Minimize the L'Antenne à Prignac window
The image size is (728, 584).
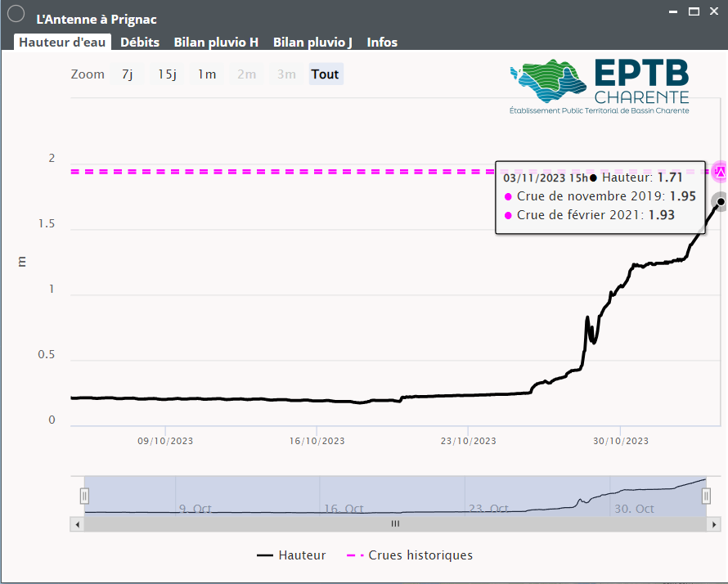(x=673, y=11)
